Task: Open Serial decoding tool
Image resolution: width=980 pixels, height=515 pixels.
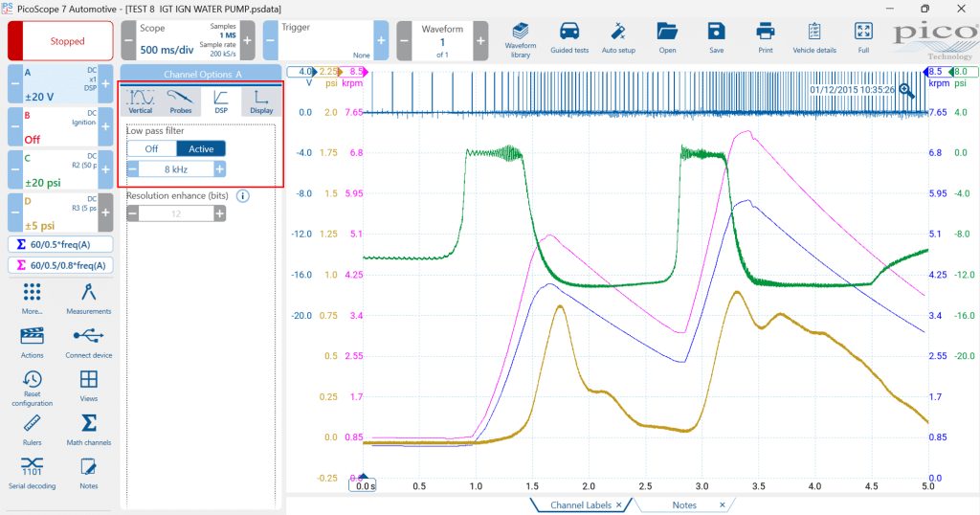Action: coord(32,473)
